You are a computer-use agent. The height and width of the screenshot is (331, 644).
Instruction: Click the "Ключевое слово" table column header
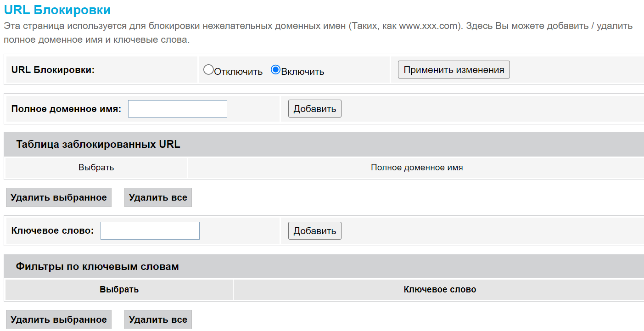coord(440,290)
